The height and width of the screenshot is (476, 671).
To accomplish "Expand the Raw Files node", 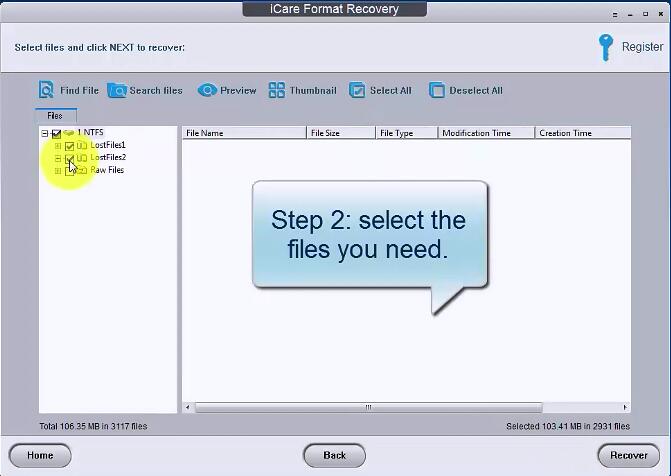I will click(58, 171).
